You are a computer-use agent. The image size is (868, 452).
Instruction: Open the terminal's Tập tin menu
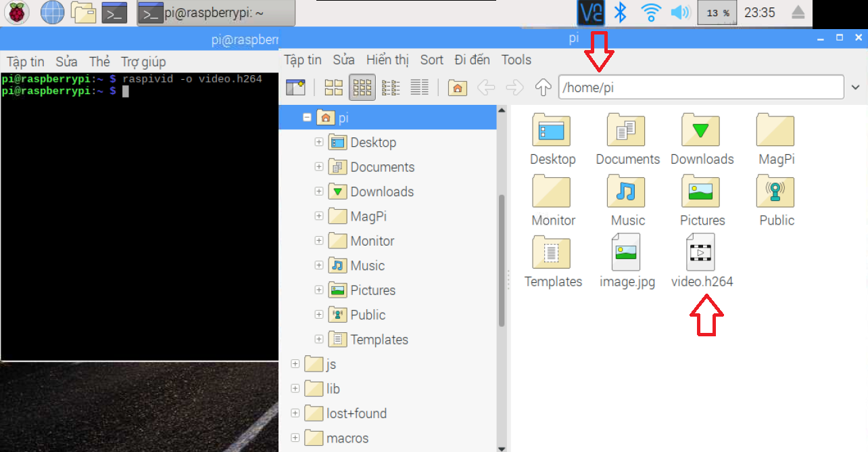(26, 62)
